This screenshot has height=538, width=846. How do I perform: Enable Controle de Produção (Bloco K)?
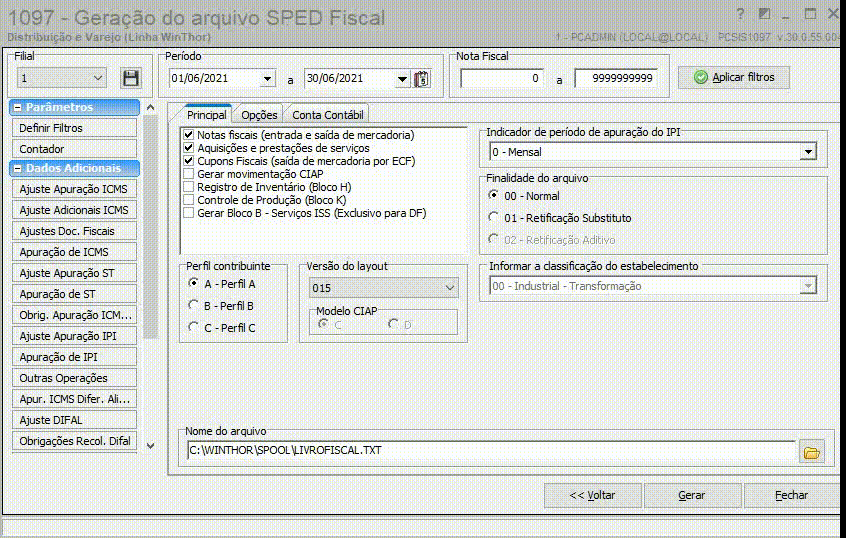click(x=188, y=200)
